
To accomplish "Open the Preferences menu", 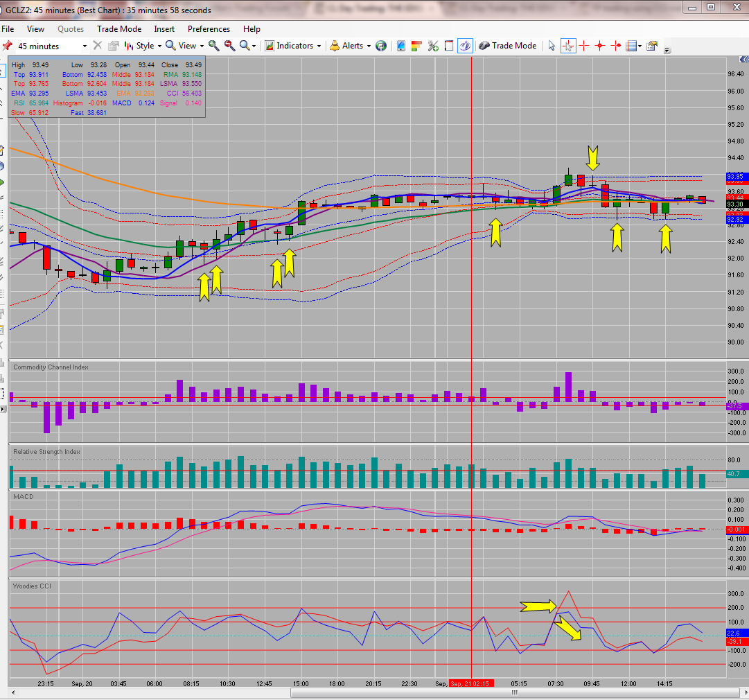I will pyautogui.click(x=209, y=29).
